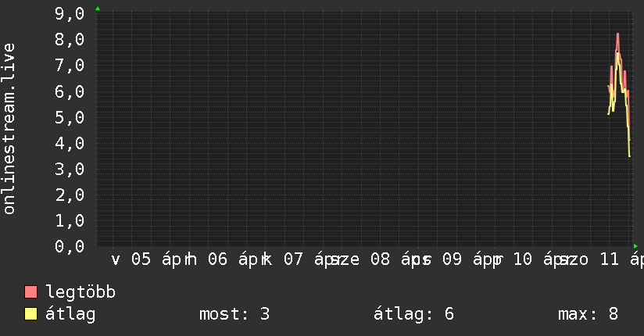Click the onlinestream.live vertical axis title
The image size is (644, 336).
(9, 130)
